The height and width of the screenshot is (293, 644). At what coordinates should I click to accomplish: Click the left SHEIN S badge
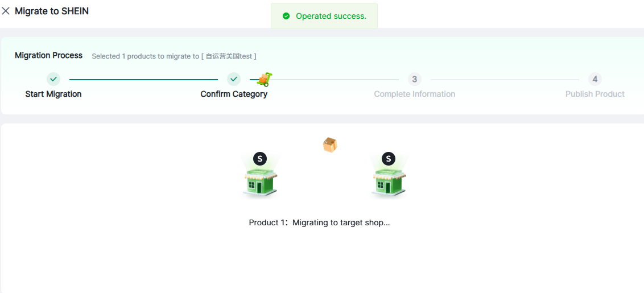click(260, 159)
